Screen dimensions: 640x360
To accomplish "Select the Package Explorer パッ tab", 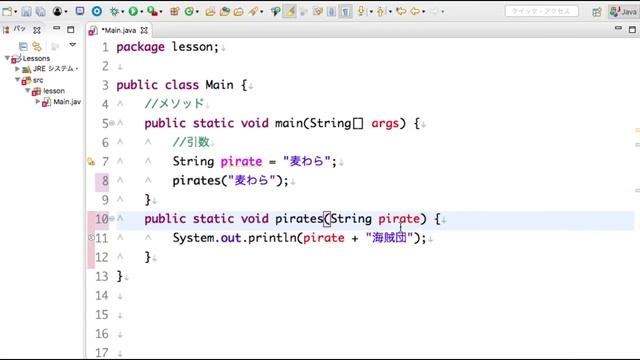I will click(19, 29).
